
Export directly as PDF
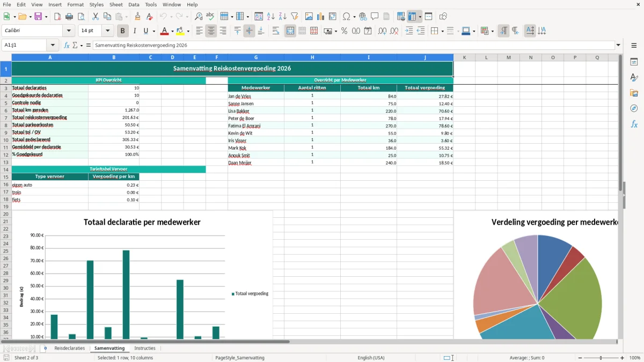[x=57, y=17]
